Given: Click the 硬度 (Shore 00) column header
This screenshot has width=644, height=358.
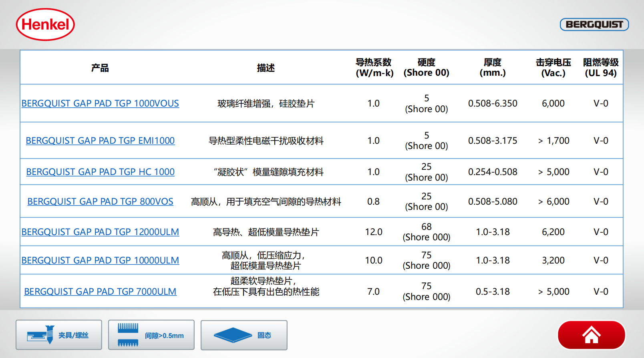Looking at the screenshot, I should (426, 68).
